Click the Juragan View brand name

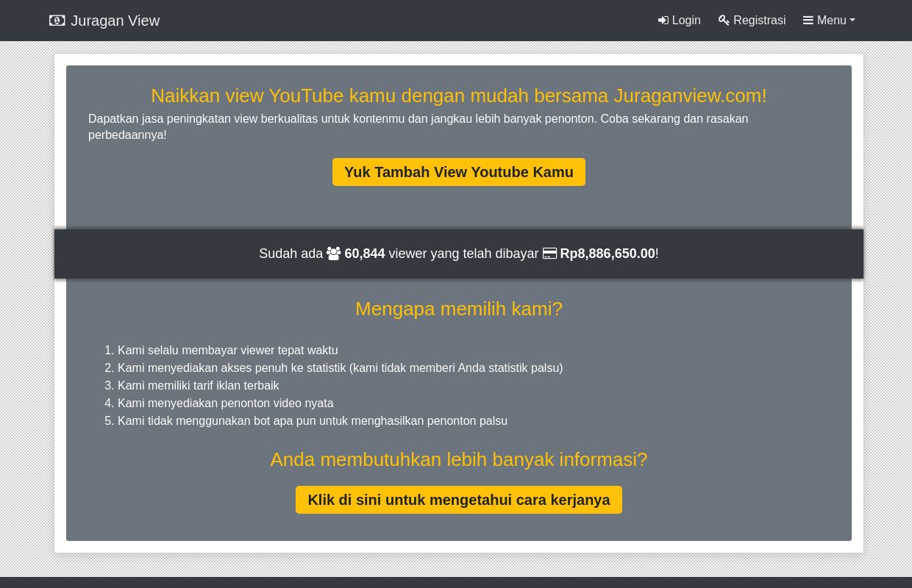coord(115,21)
